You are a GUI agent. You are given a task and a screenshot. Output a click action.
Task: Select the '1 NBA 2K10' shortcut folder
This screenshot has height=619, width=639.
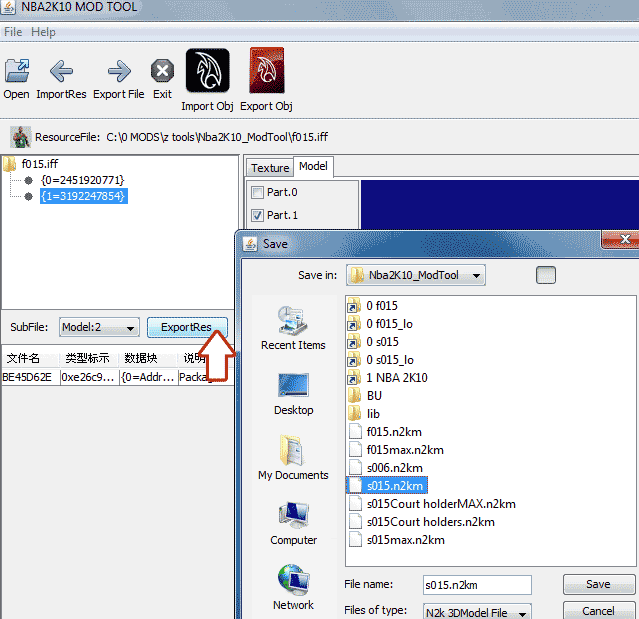(388, 378)
